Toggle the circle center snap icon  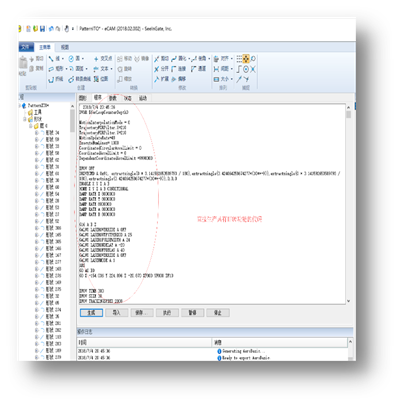[246, 69]
